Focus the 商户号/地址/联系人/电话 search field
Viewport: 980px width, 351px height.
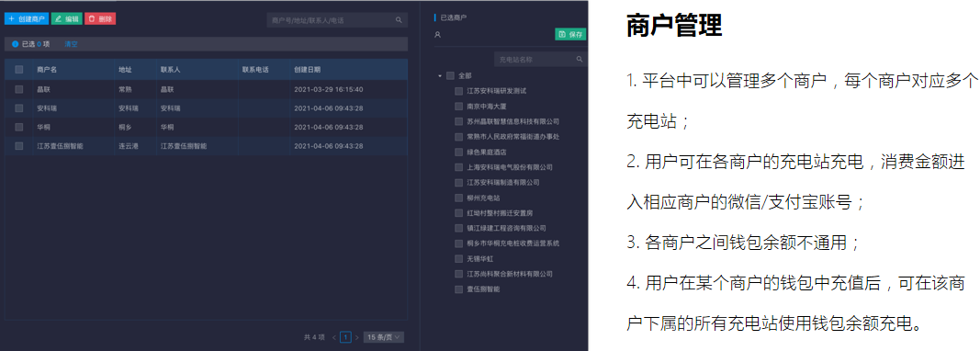337,20
